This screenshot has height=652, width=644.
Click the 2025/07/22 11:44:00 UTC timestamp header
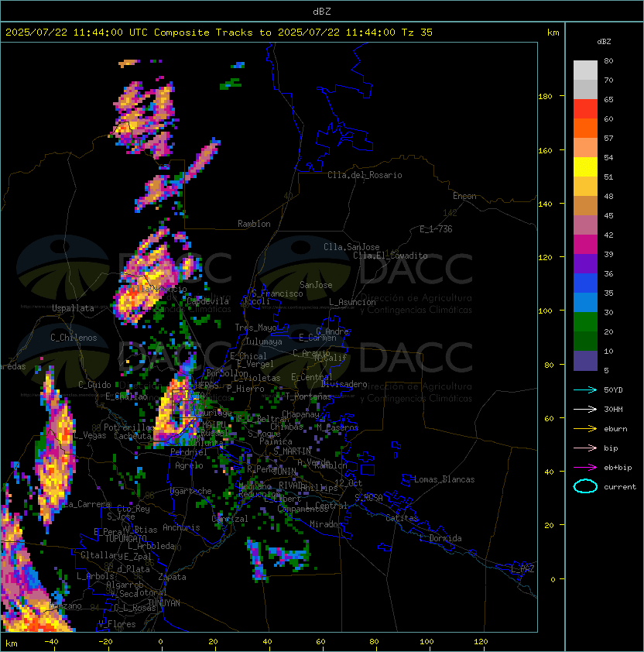pos(76,33)
